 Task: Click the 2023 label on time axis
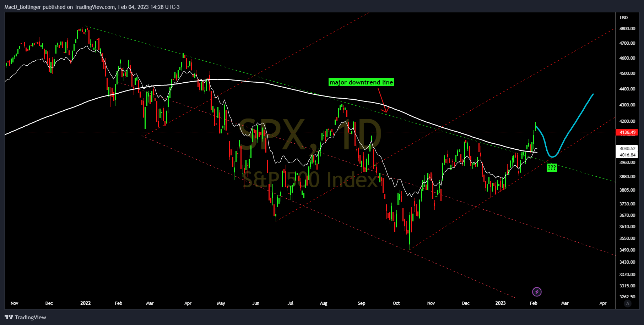click(x=500, y=303)
